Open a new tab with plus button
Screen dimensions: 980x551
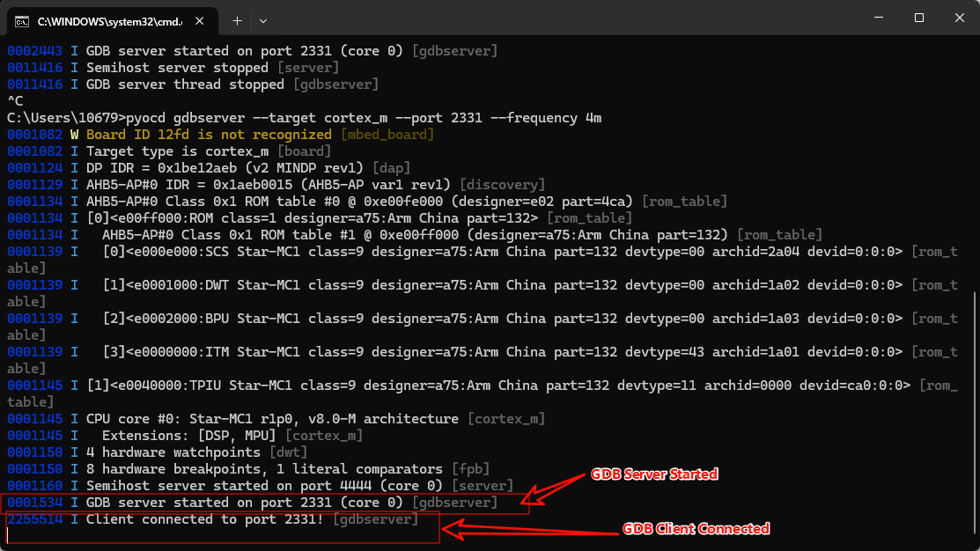[x=237, y=19]
